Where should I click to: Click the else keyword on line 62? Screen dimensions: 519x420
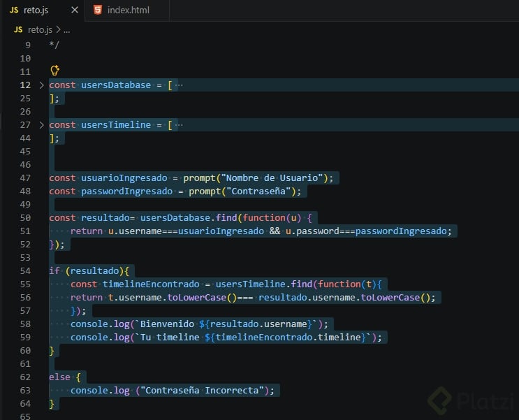(x=59, y=377)
